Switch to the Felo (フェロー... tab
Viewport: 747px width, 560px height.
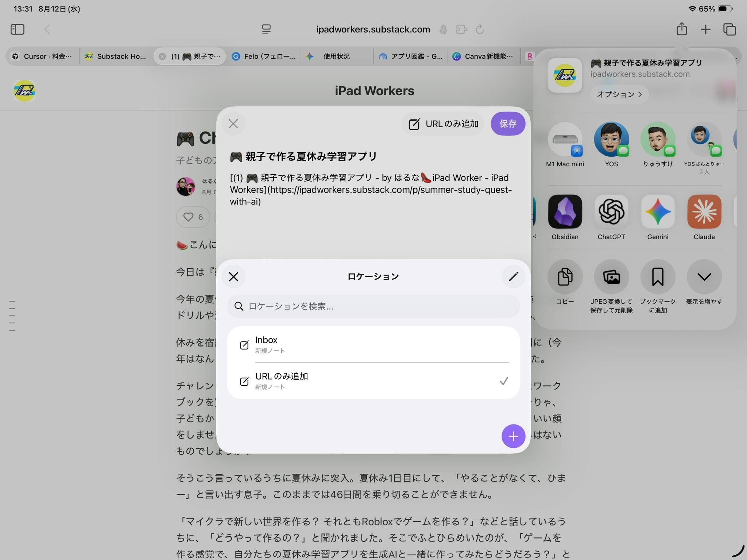263,57
